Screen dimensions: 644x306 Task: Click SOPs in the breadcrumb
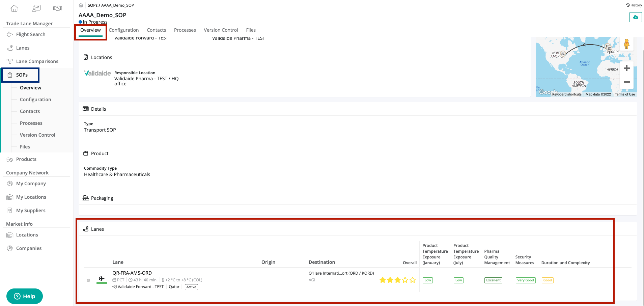93,5
